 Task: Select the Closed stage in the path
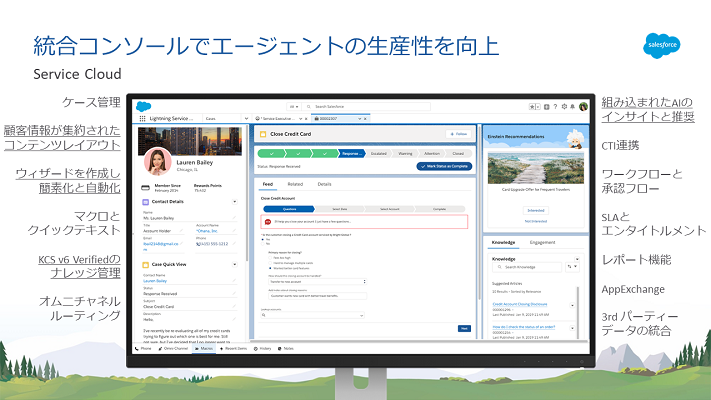[458, 154]
